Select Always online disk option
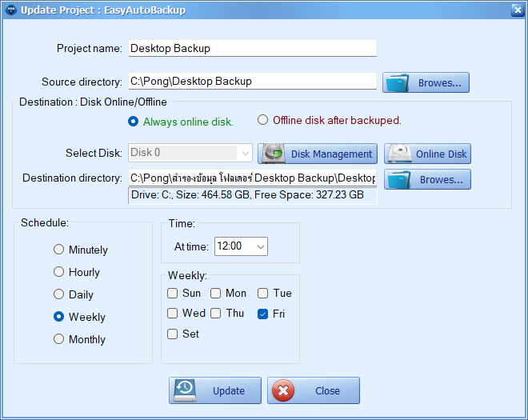The image size is (528, 420). point(134,122)
